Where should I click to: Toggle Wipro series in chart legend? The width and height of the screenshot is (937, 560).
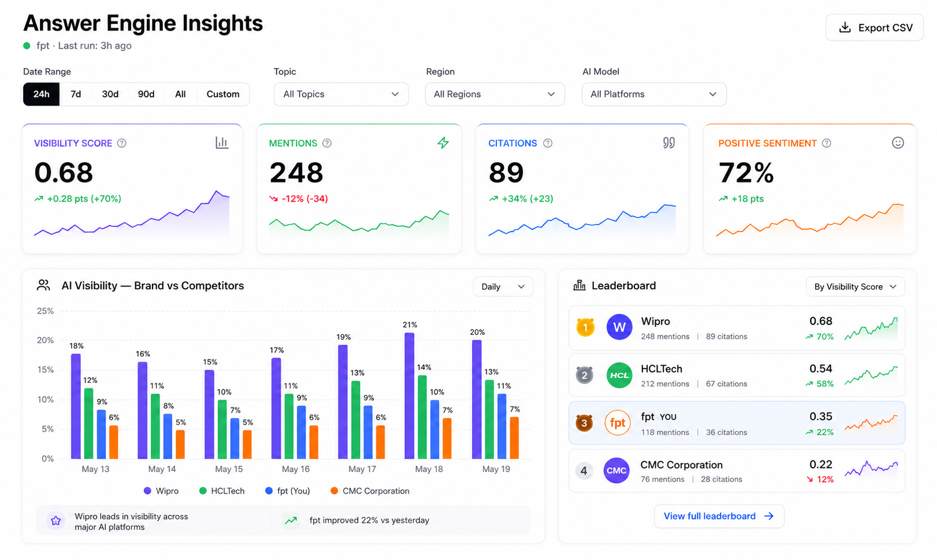[161, 491]
